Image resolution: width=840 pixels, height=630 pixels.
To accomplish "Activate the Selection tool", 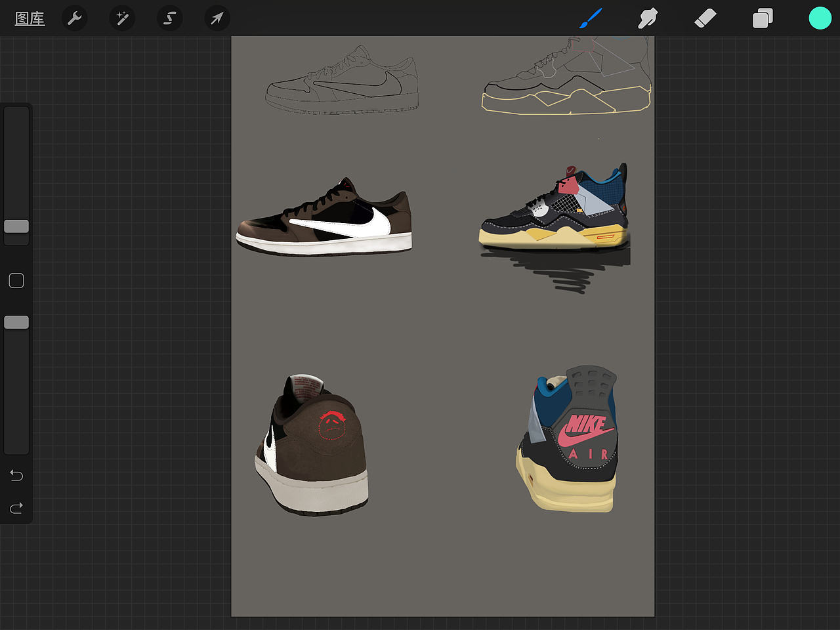I will pyautogui.click(x=169, y=18).
